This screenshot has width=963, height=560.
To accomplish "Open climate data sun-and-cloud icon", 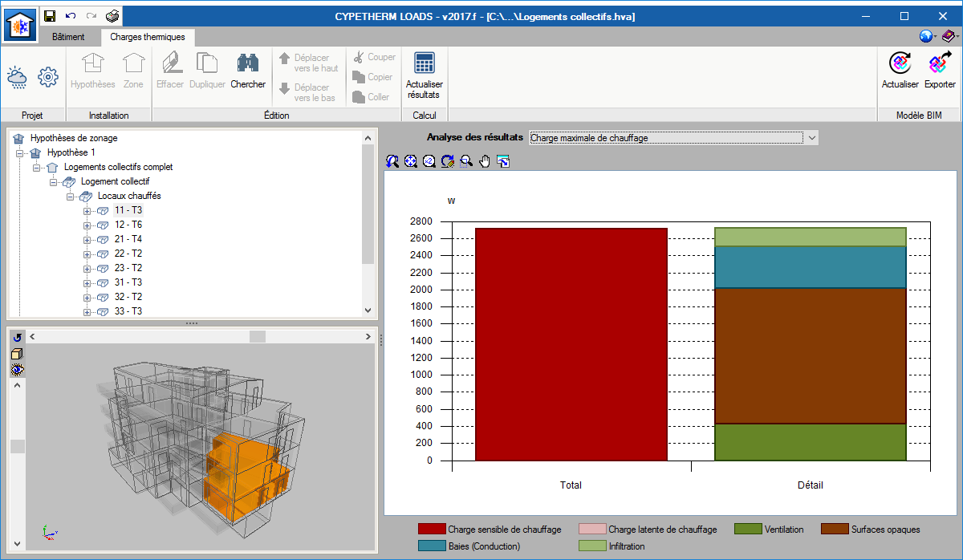I will (17, 77).
